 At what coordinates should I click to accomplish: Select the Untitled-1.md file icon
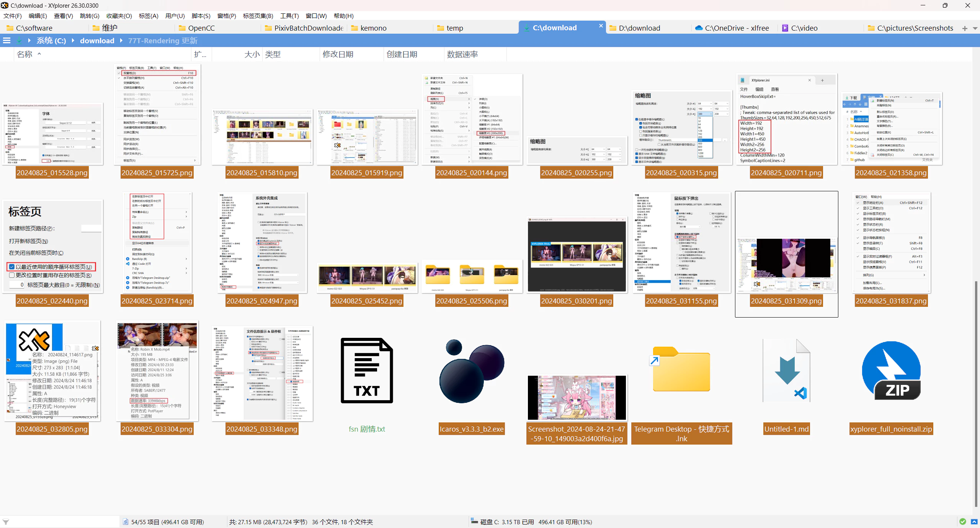787,370
